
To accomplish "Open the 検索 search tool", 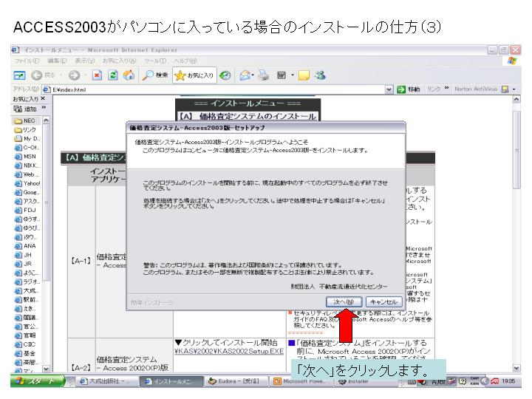I will tap(154, 75).
